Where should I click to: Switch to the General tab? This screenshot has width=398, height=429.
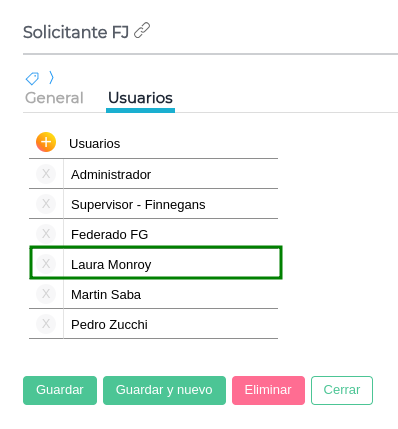click(x=54, y=98)
